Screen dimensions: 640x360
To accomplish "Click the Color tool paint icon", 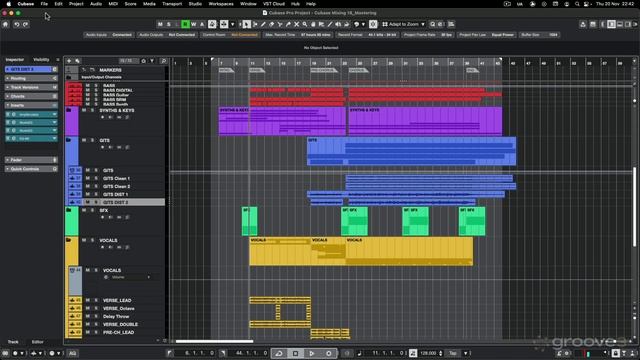I will (357, 24).
